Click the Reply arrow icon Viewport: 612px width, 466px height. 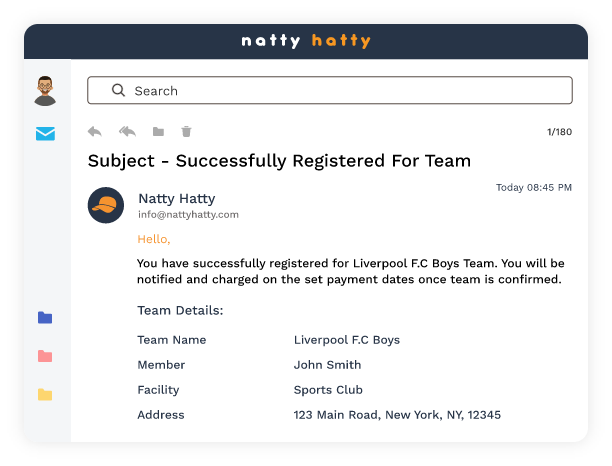pos(95,131)
